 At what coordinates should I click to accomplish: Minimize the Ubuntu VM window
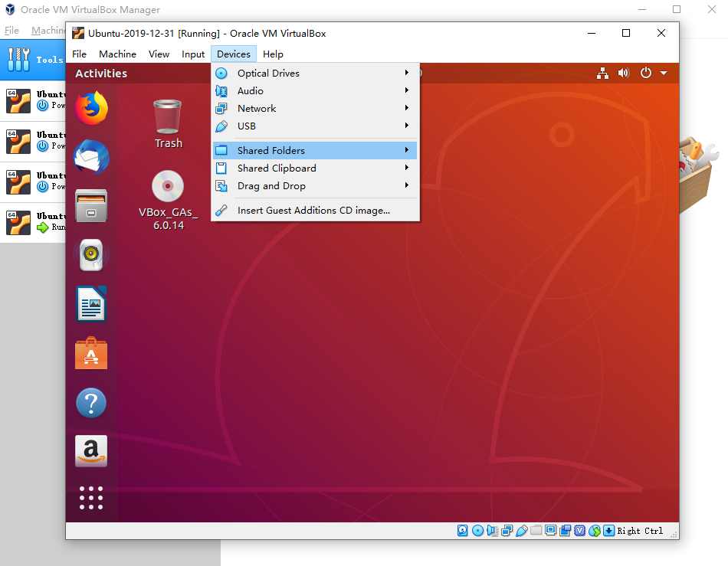pos(592,33)
